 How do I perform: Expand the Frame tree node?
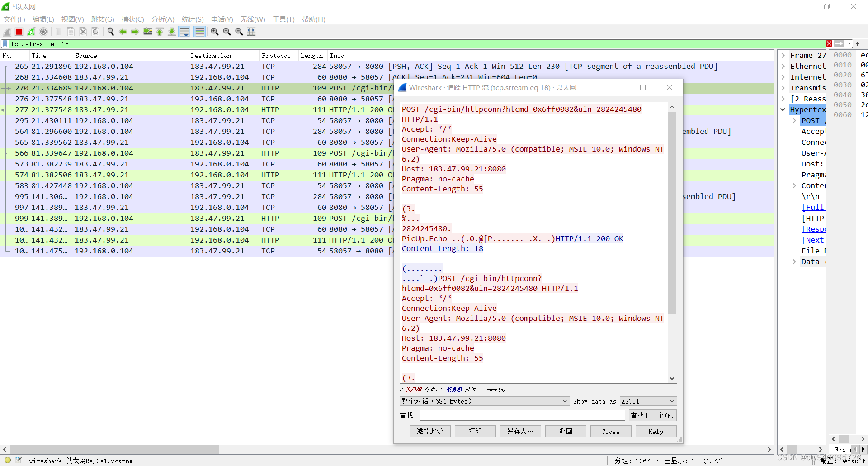[783, 56]
